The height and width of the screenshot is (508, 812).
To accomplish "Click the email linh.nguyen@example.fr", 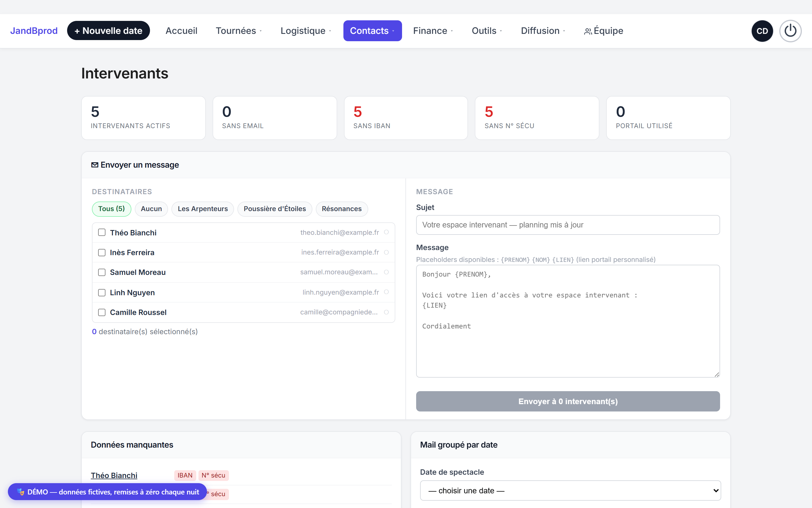I will tap(341, 292).
